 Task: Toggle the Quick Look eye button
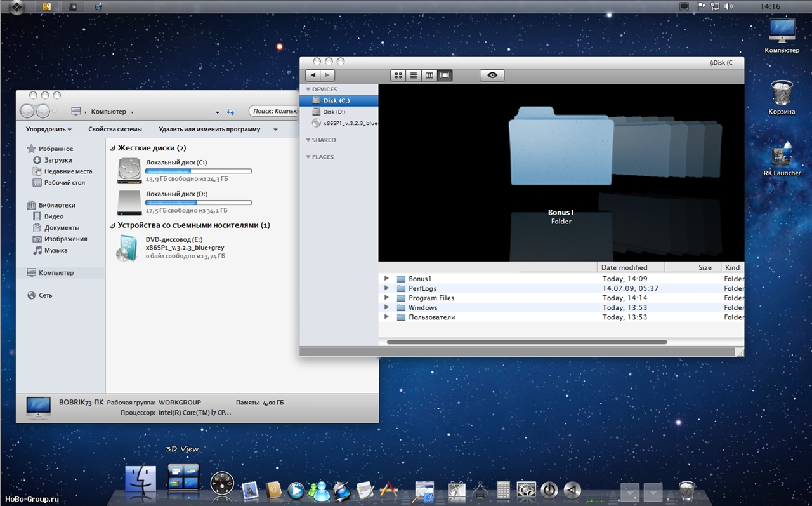492,76
